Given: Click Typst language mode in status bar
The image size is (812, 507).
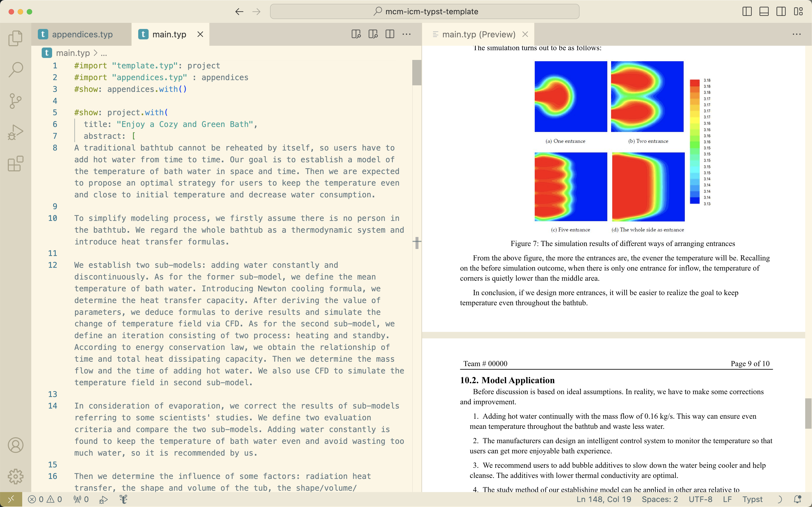Looking at the screenshot, I should (752, 499).
